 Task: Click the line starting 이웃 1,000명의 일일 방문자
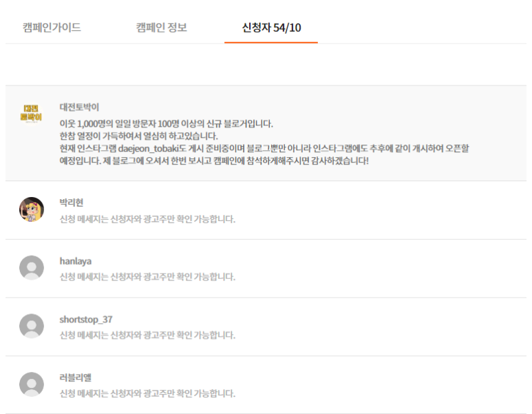[167, 123]
